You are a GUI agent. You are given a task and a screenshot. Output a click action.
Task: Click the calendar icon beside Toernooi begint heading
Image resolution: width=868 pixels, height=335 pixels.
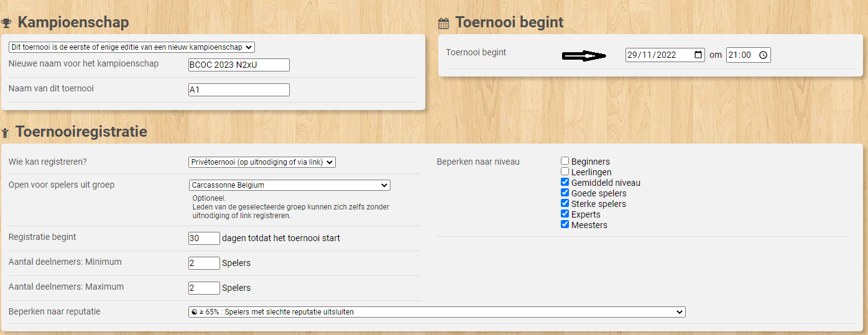[x=443, y=24]
